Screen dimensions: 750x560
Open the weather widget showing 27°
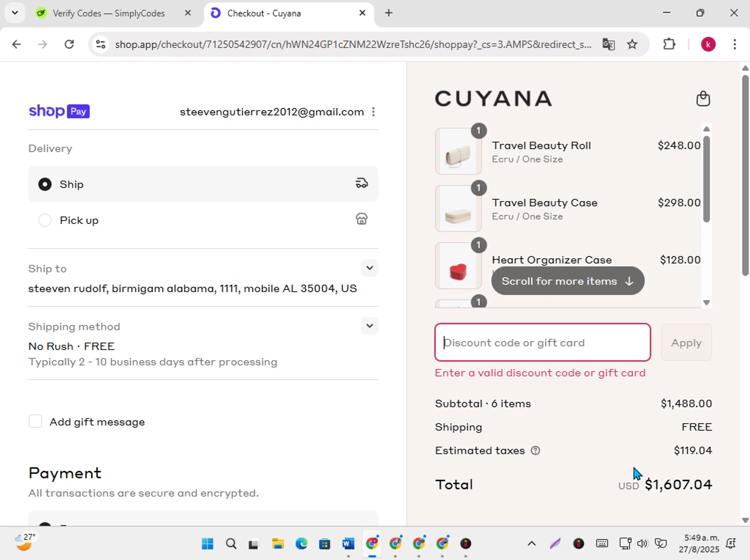tap(24, 542)
